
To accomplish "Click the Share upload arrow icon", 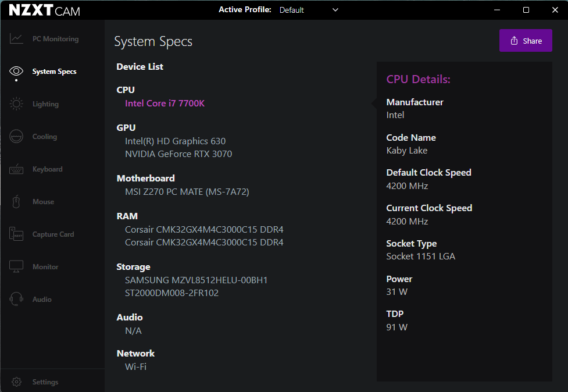I will pyautogui.click(x=514, y=41).
